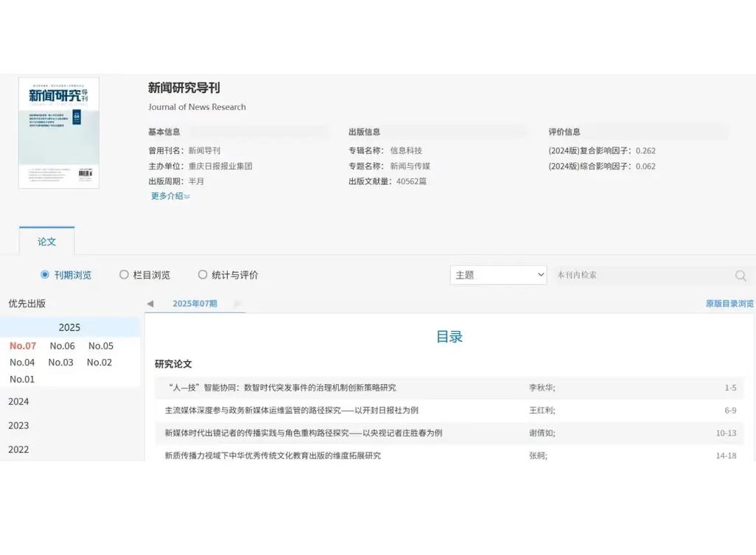Select the 栏目浏览 radio button

click(124, 275)
